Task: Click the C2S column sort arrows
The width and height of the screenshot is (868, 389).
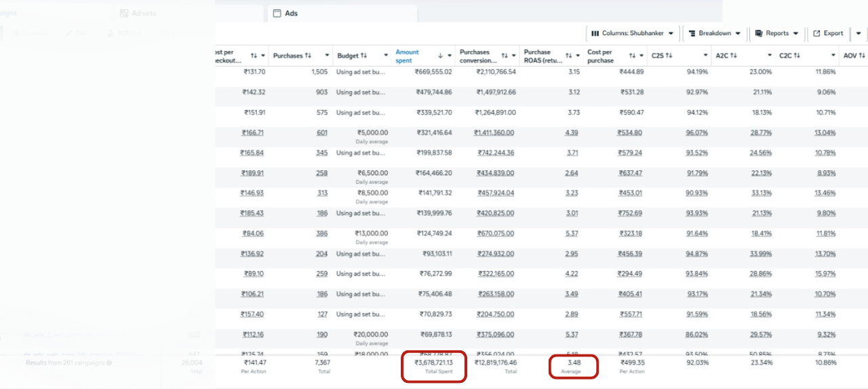Action: pos(669,56)
